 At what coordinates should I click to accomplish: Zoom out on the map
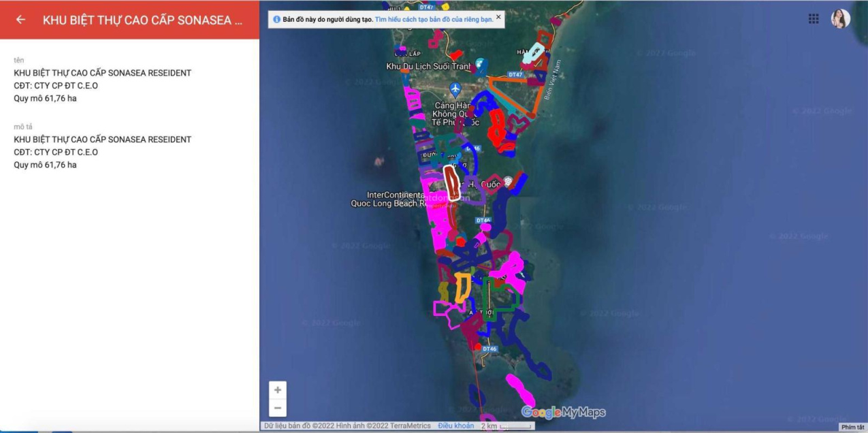coord(277,408)
